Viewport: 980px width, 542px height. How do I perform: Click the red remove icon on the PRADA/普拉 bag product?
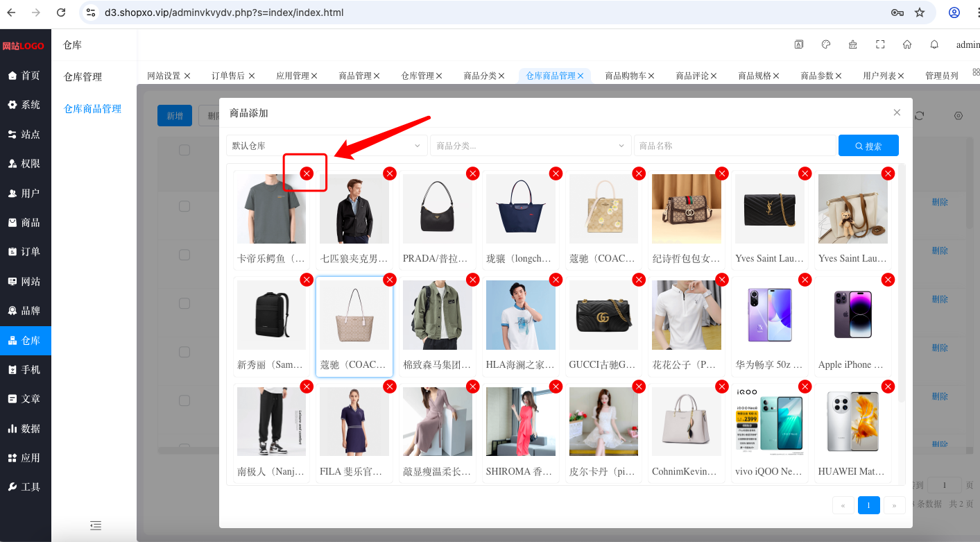coord(473,173)
